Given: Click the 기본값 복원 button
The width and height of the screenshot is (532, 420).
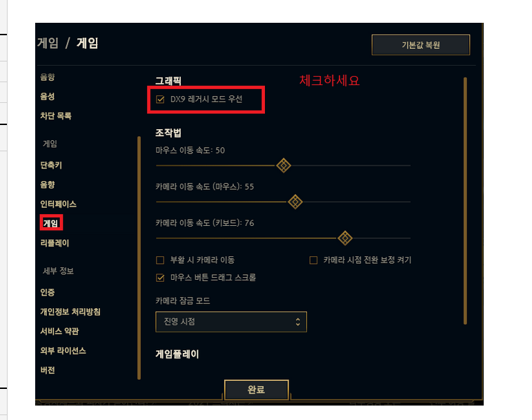Looking at the screenshot, I should tap(421, 45).
